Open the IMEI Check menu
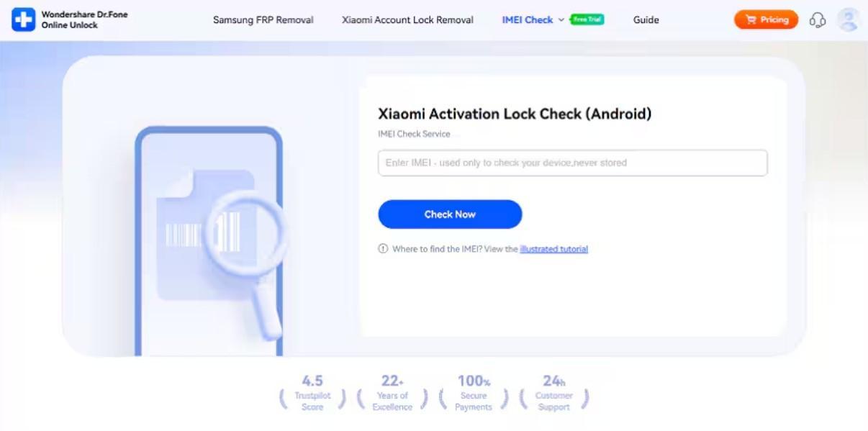The height and width of the screenshot is (431, 868). 528,20
